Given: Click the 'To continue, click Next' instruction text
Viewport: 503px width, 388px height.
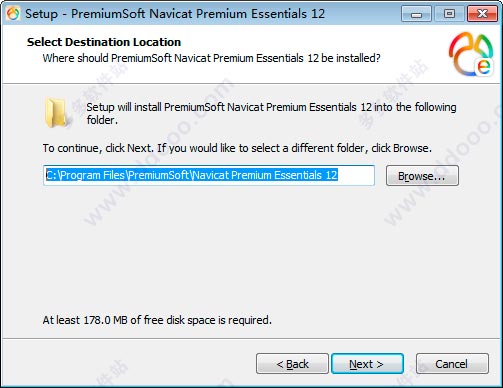Looking at the screenshot, I should [x=237, y=148].
